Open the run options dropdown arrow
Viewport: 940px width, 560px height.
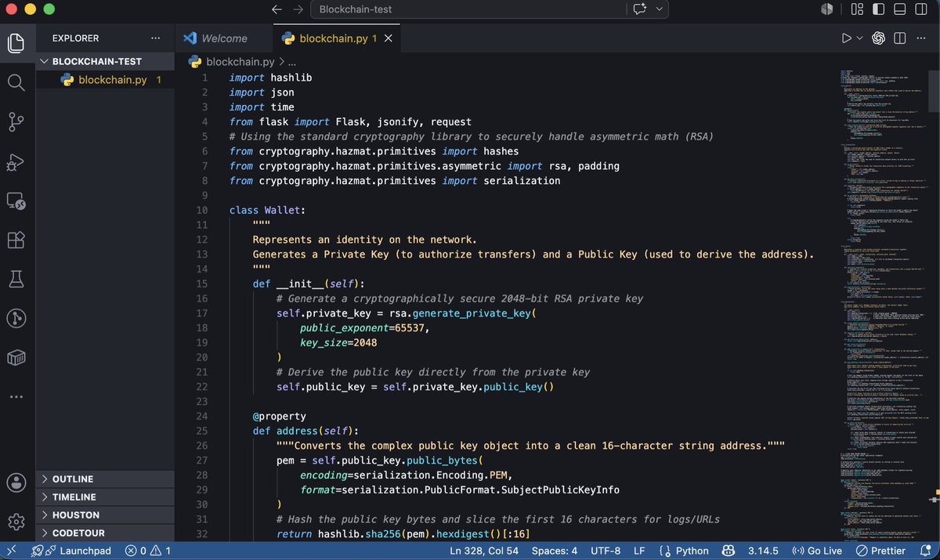coord(859,38)
